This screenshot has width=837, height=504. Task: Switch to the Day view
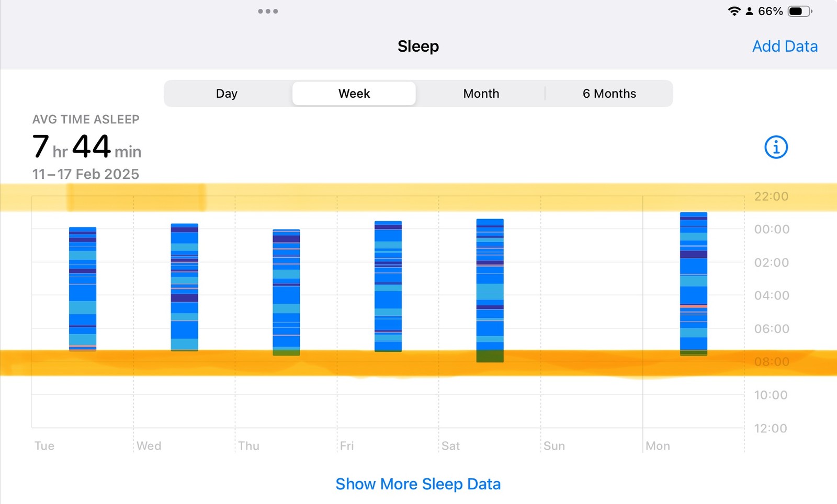pyautogui.click(x=227, y=94)
